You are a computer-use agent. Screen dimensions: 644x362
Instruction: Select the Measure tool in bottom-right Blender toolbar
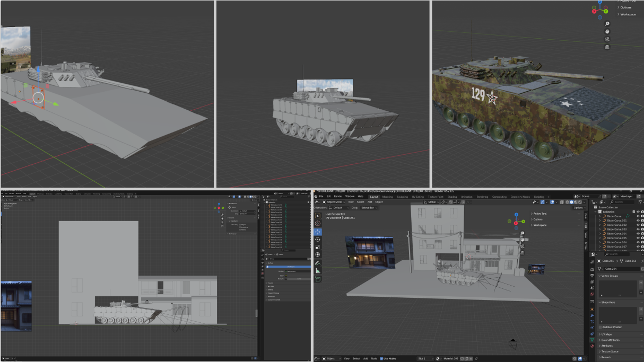[x=318, y=271]
